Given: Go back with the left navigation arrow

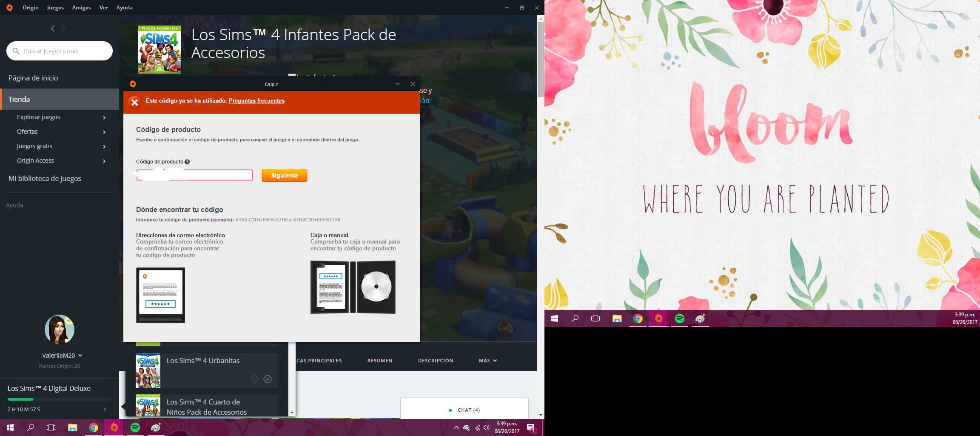Looking at the screenshot, I should pyautogui.click(x=53, y=29).
